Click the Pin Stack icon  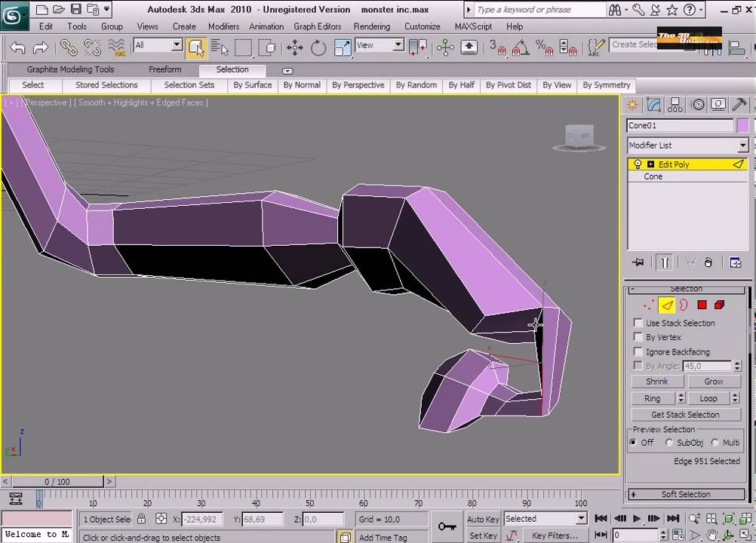639,262
